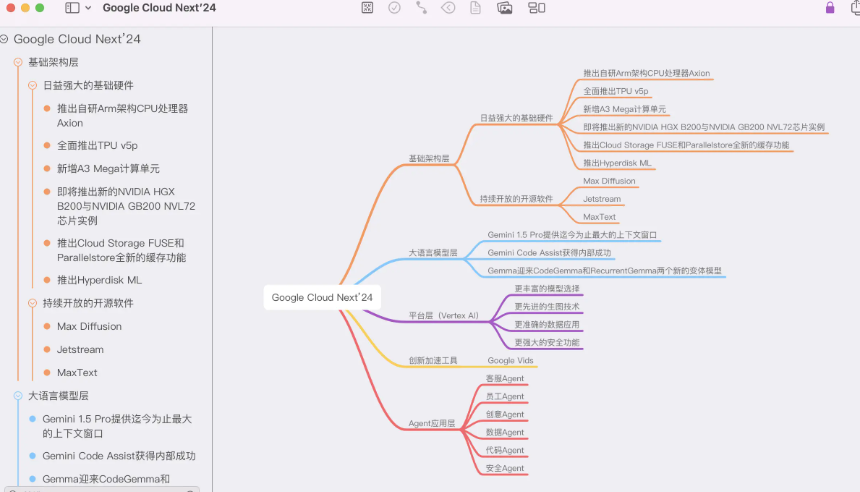Select 全面推出TPU v5p node on mind map
Viewport: 860px width, 492px height.
coord(615,91)
